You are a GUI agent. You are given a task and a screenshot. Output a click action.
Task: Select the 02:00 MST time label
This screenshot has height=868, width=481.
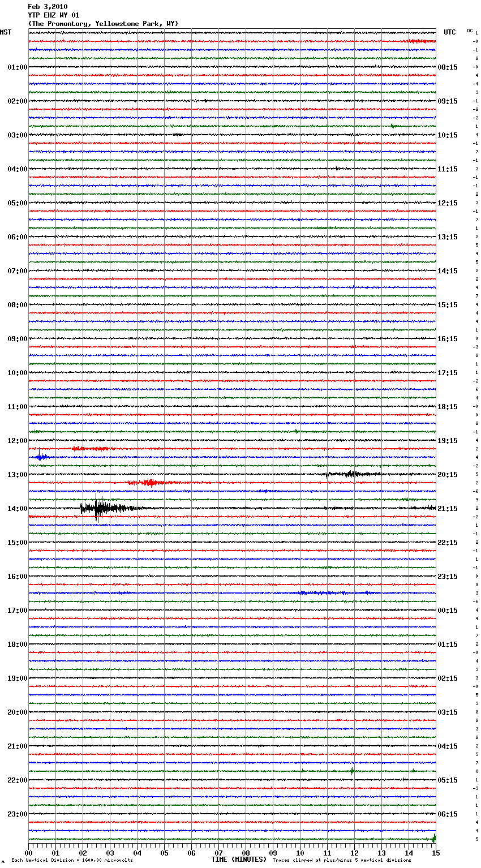pos(17,101)
